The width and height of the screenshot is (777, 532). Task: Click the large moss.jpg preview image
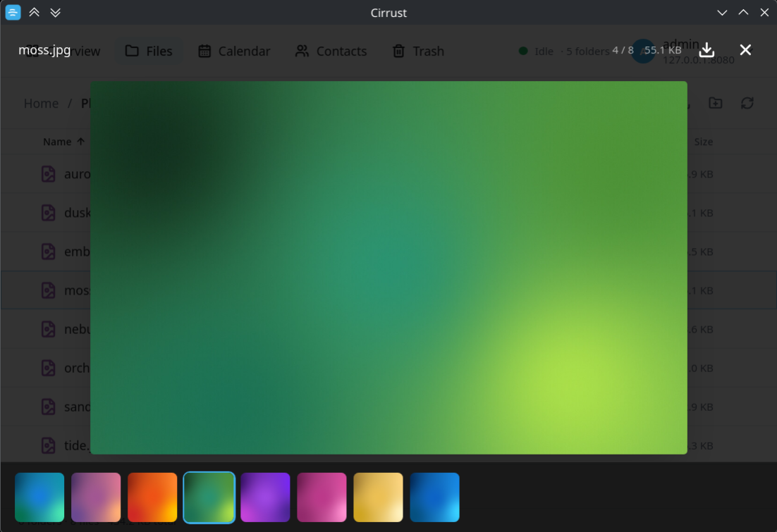(x=388, y=268)
